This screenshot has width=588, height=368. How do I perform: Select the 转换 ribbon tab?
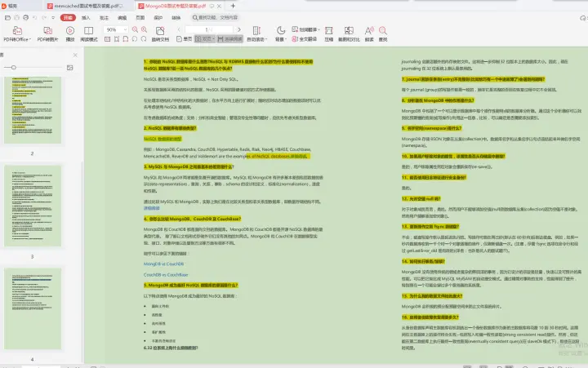[176, 18]
